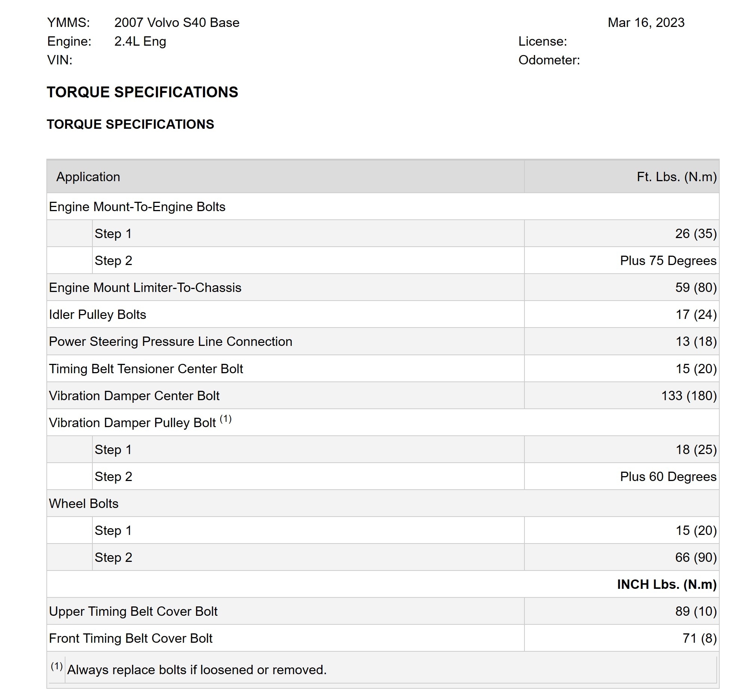The image size is (747, 700).
Task: Click the Mar 16, 2023 date
Action: tap(646, 22)
